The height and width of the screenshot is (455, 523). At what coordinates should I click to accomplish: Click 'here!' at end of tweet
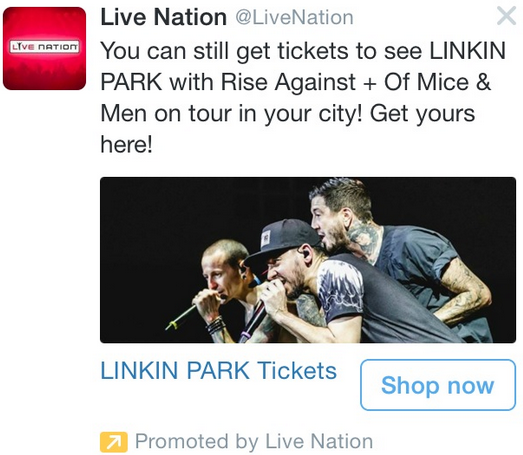[127, 145]
